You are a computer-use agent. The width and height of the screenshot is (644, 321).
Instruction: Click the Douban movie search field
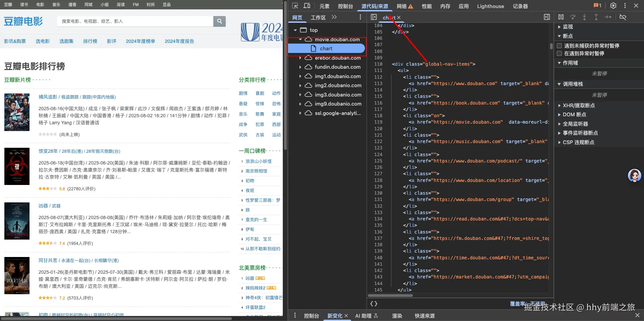click(135, 21)
